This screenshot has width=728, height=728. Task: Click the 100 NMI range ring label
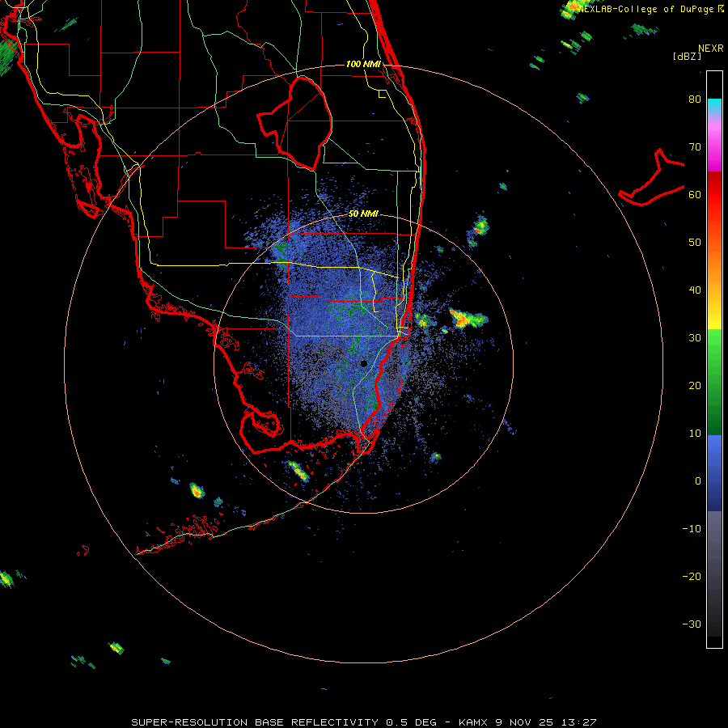point(363,64)
